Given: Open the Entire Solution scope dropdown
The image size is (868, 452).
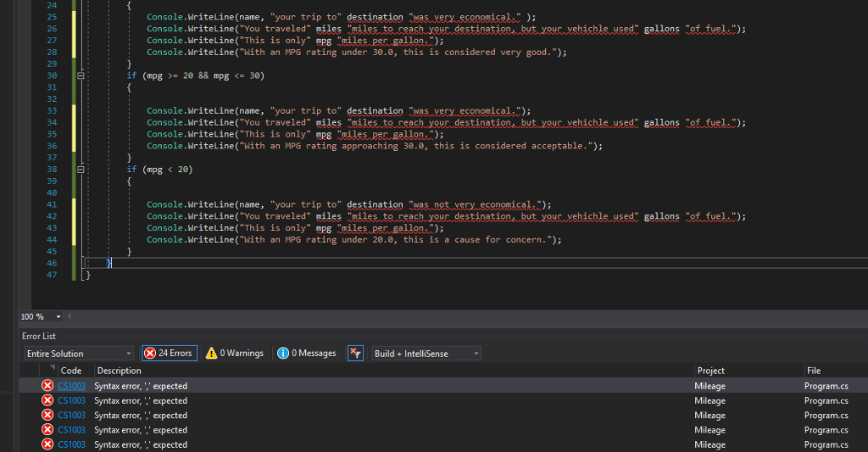Looking at the screenshot, I should click(79, 354).
